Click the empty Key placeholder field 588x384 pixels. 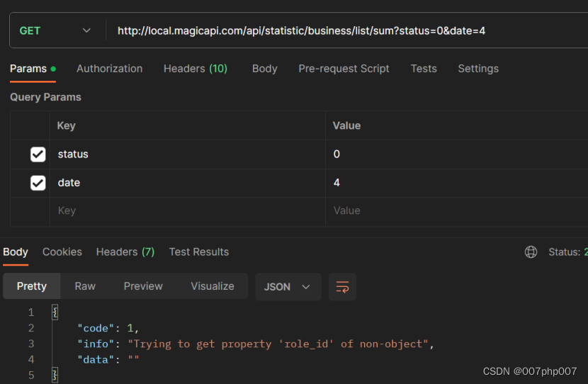188,210
